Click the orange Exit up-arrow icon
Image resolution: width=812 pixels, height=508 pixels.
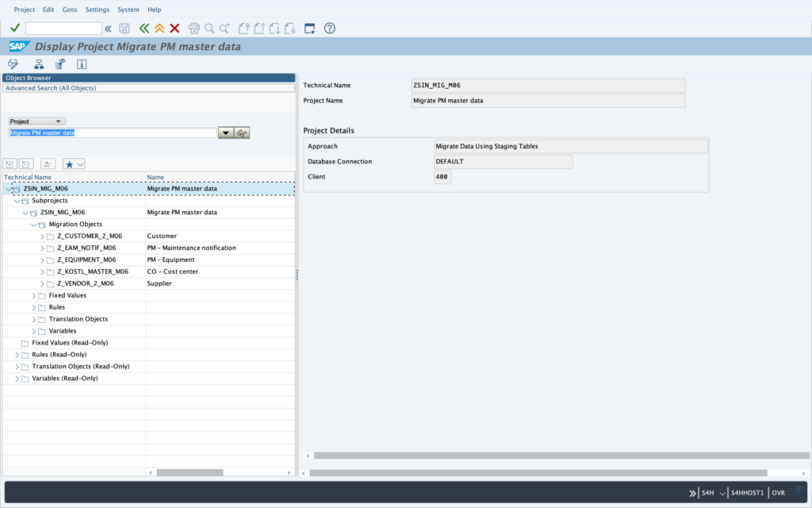[x=159, y=29]
